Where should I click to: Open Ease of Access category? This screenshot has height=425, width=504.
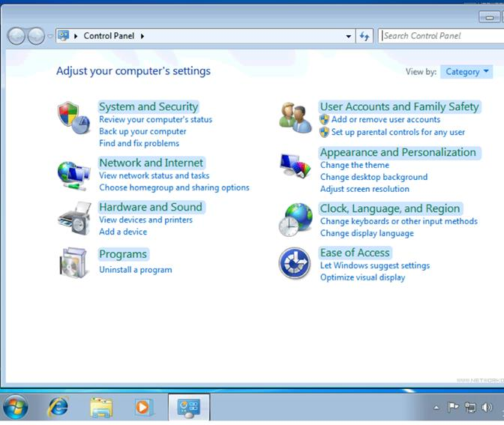click(355, 253)
